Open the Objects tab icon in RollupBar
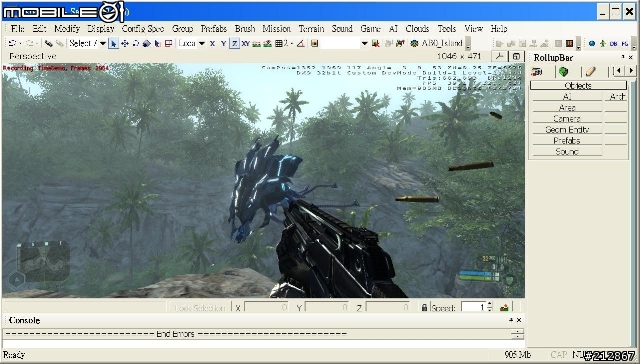Viewport: 640px width, 364px height. 536,72
